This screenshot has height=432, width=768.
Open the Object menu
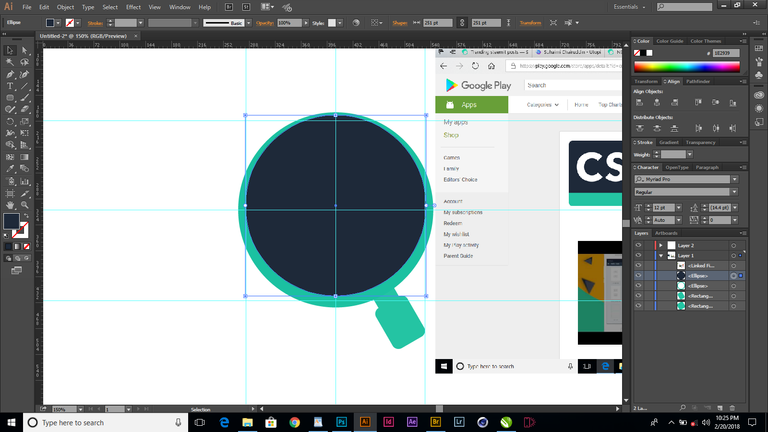[65, 7]
